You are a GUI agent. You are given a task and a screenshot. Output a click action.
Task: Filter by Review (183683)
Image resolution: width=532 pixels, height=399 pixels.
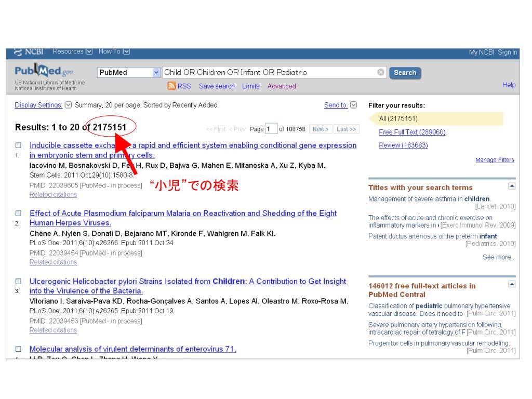(x=403, y=145)
